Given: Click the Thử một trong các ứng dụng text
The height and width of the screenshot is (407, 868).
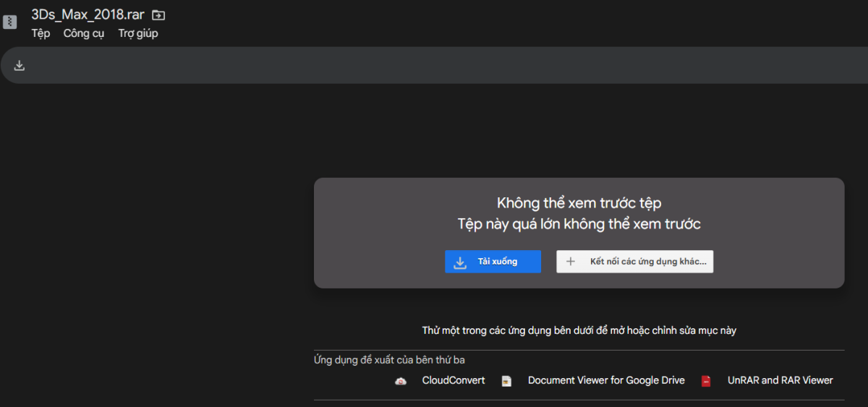Looking at the screenshot, I should 579,330.
